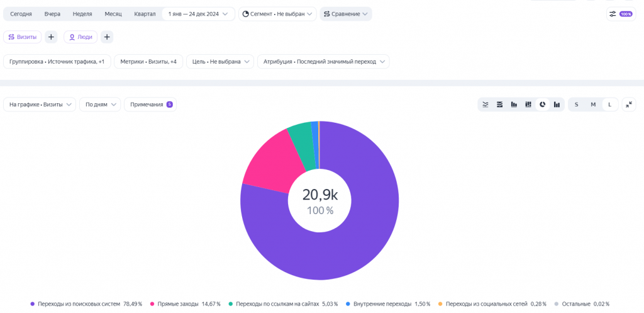644x313 pixels.
Task: Open the sampling accuracy 100% settings icon
Action: [x=621, y=14]
